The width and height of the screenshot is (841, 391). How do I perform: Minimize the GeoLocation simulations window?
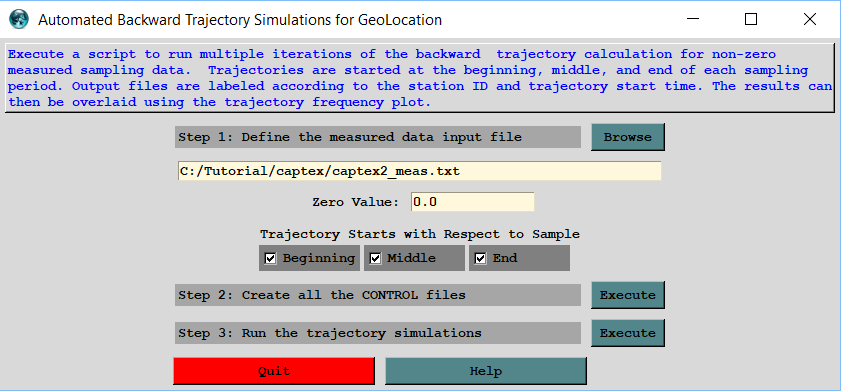(693, 20)
